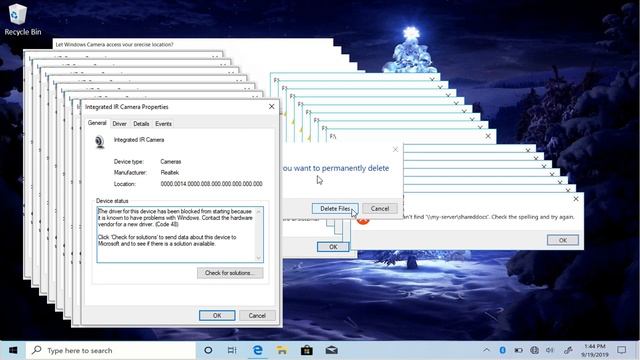This screenshot has height=360, width=640.
Task: Select the General tab in Camera Properties
Action: pyautogui.click(x=97, y=123)
